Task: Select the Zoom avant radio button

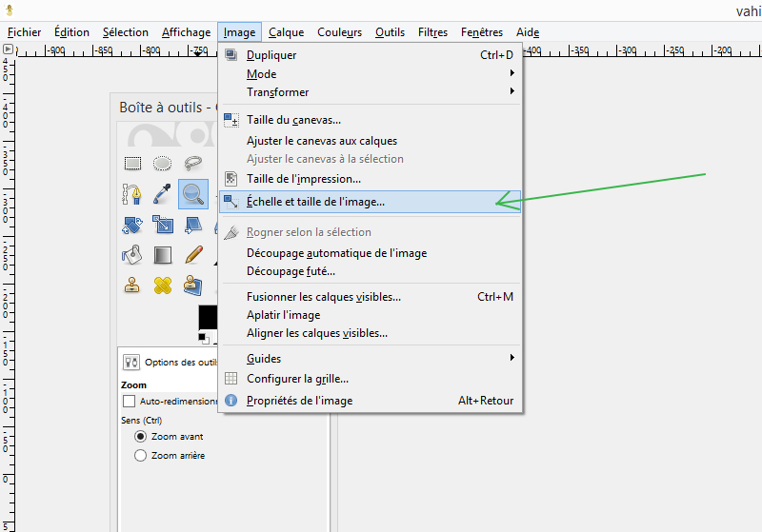Action: [140, 437]
